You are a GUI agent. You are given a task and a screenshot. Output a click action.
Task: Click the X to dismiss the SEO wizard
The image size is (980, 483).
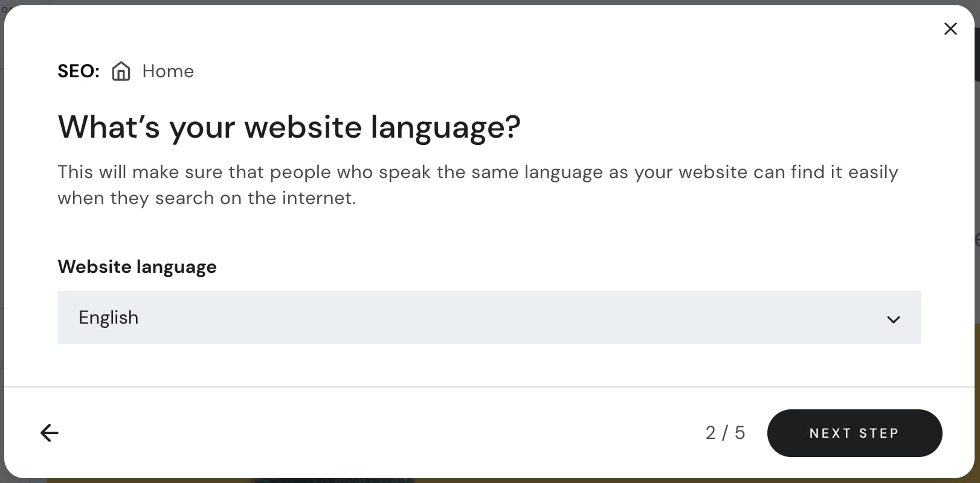[x=950, y=28]
